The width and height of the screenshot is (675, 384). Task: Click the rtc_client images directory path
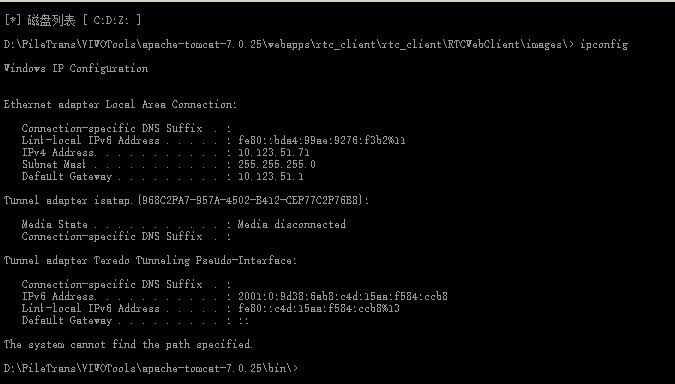[288, 45]
